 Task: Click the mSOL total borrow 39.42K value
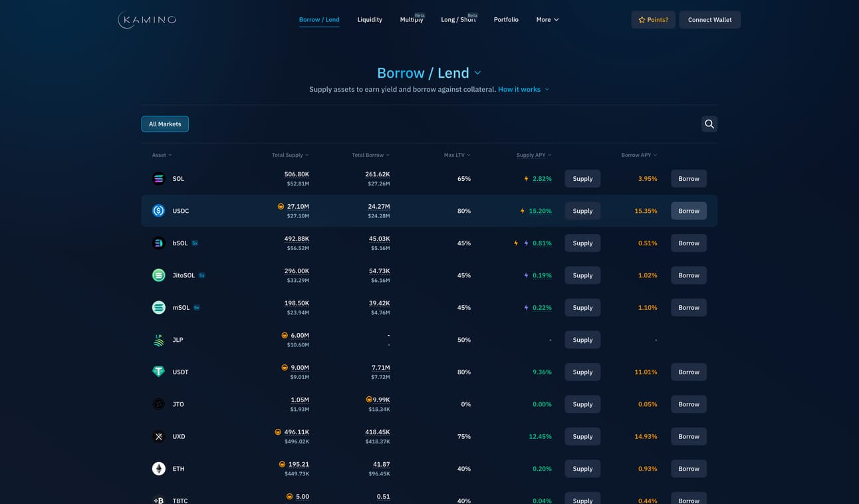point(379,303)
